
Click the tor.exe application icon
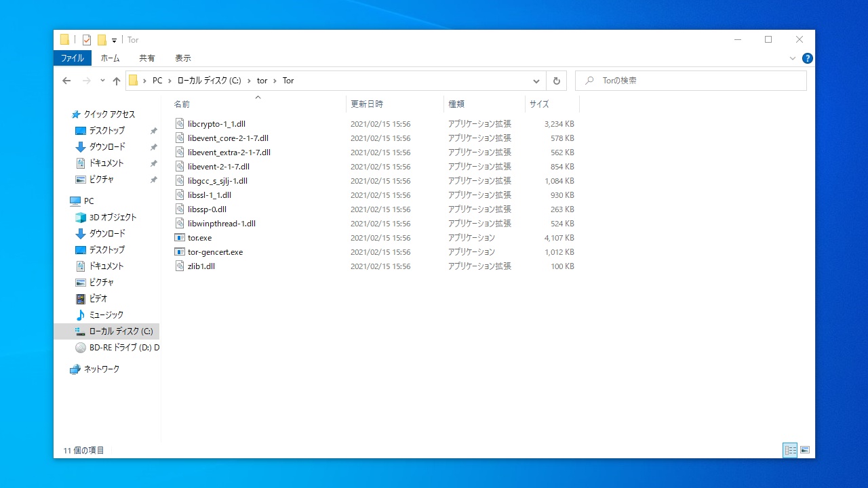[x=180, y=238]
